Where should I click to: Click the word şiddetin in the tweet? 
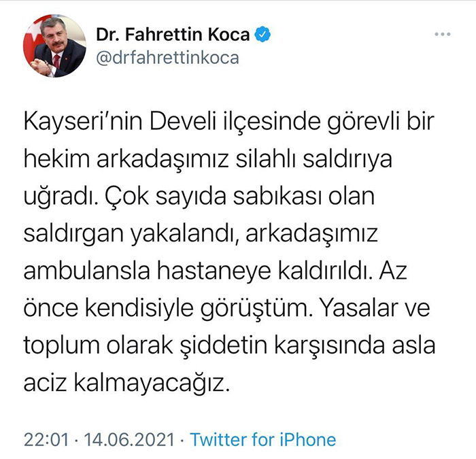[224, 347]
